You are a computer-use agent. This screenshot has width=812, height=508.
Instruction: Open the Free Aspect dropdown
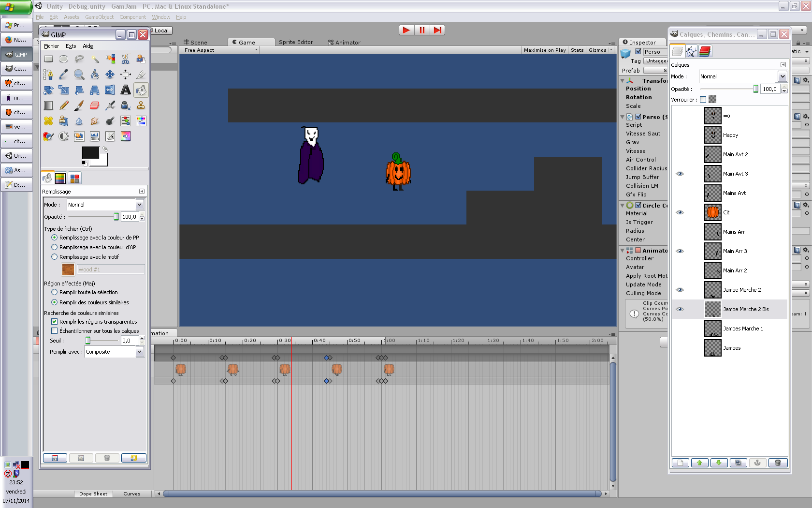[x=220, y=50]
